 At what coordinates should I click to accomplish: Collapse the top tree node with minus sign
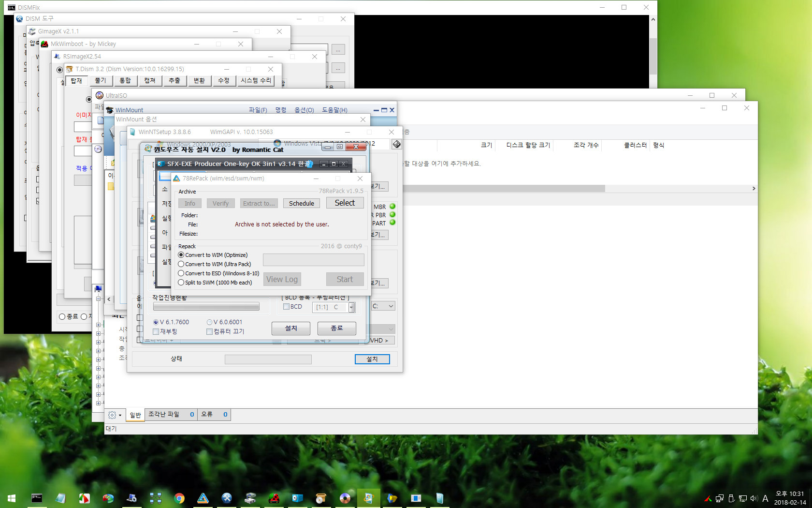click(98, 299)
